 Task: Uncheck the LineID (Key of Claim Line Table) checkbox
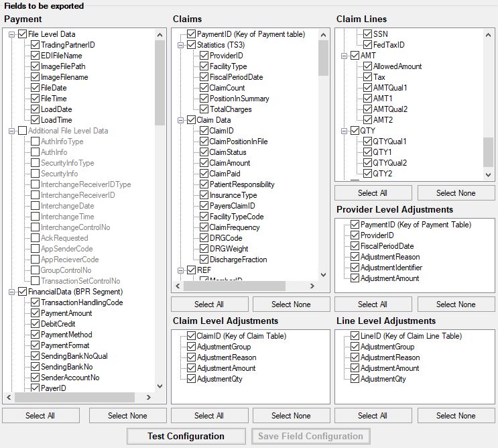(x=355, y=336)
